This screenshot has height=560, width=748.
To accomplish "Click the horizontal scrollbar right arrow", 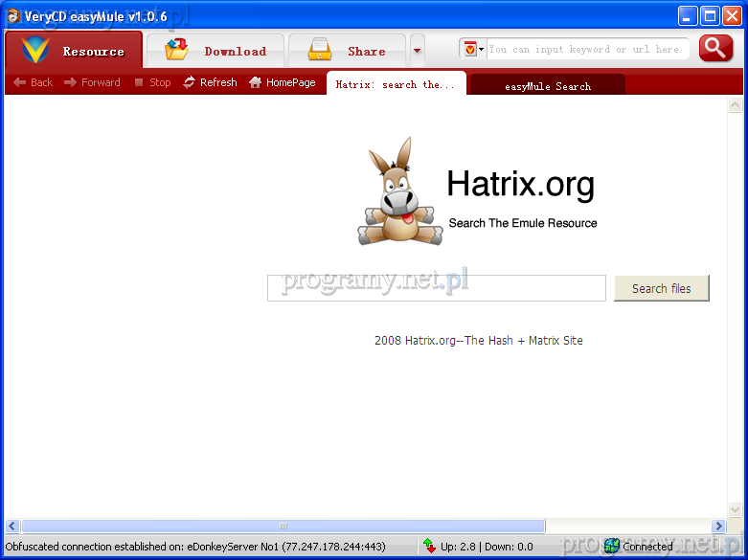I will (x=718, y=526).
